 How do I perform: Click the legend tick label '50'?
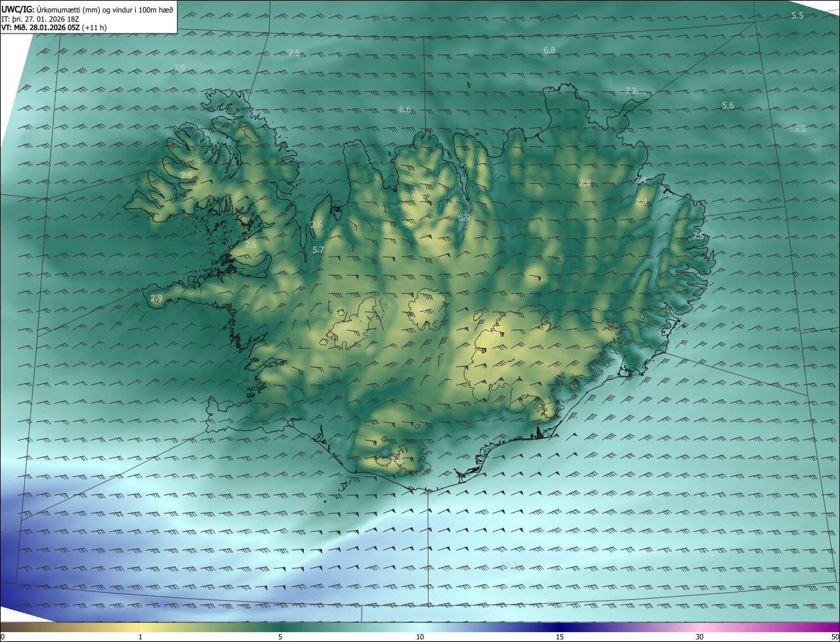835,637
